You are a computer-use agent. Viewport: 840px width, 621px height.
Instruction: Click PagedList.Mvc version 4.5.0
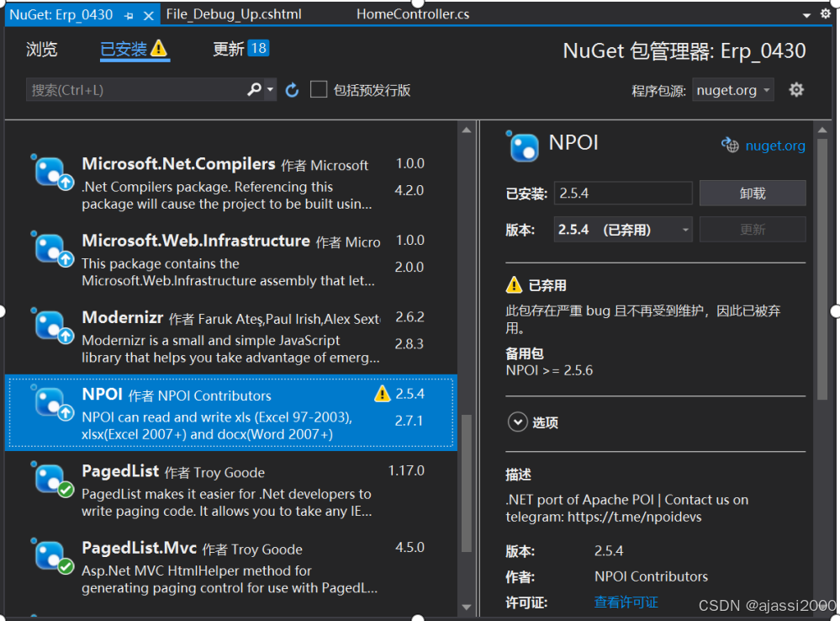click(x=409, y=548)
